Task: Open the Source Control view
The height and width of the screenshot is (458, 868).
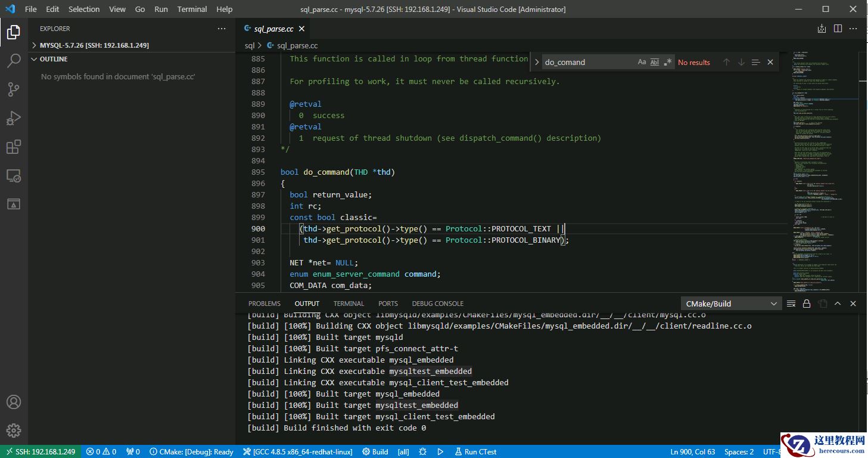Action: [14, 89]
